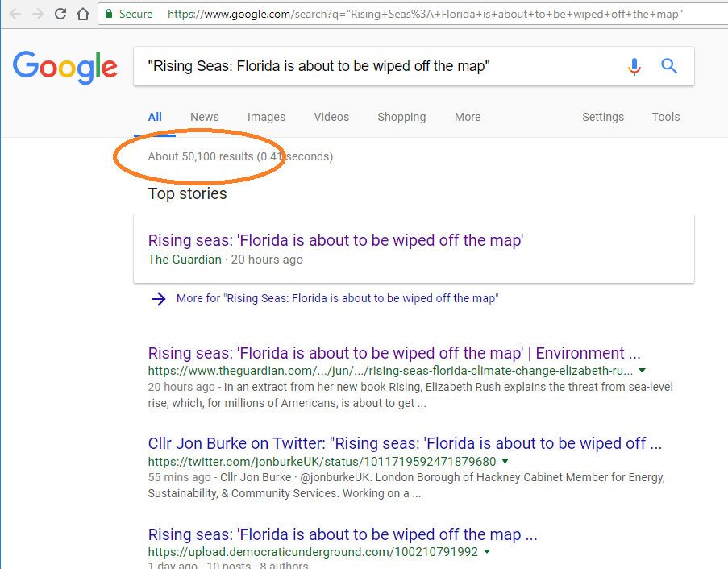The image size is (728, 569).
Task: Click the Google logo
Action: coord(65,67)
